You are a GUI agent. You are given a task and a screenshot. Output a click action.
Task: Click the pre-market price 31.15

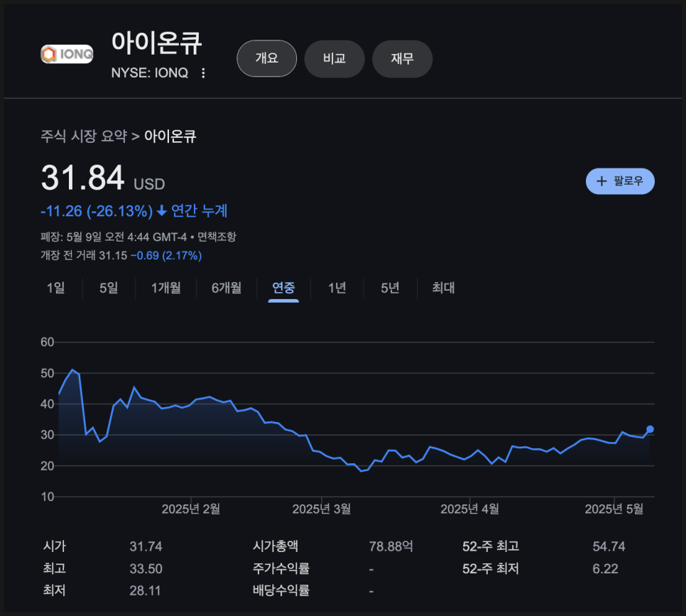click(113, 255)
